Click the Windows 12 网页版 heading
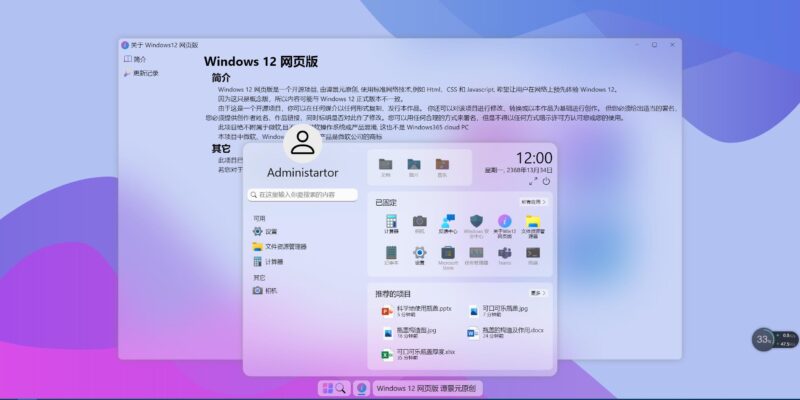The width and height of the screenshot is (800, 400). (x=261, y=62)
